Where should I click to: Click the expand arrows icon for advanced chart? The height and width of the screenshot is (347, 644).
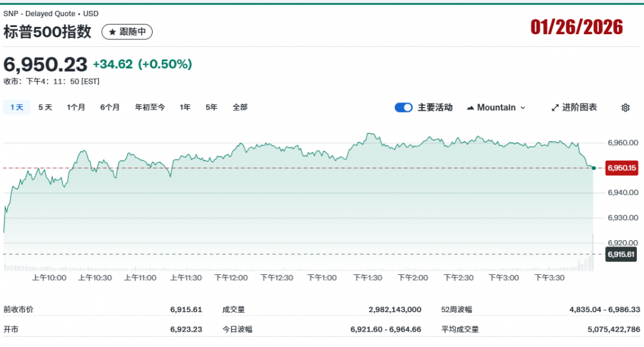click(555, 108)
